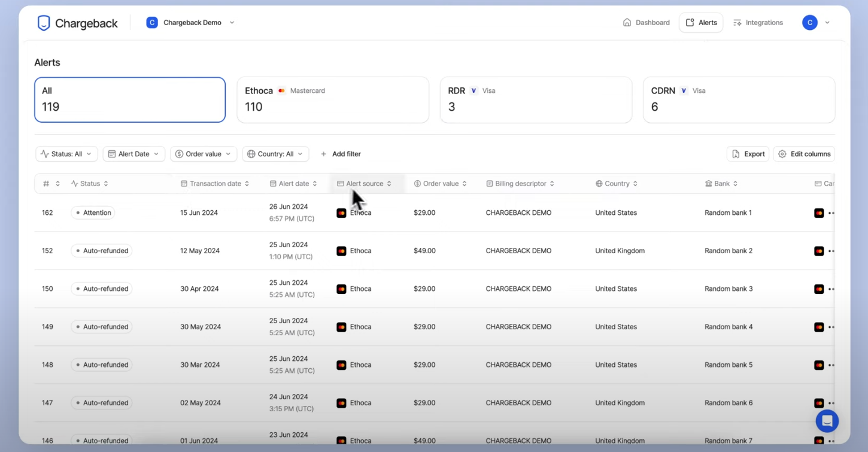Switch to the Alerts tab
Viewport: 868px width, 452px height.
pos(700,22)
